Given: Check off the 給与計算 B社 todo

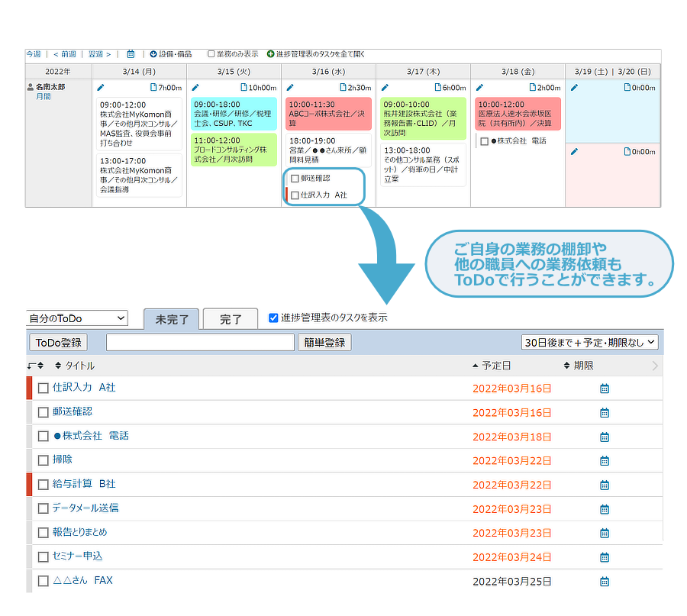Looking at the screenshot, I should coord(44,485).
